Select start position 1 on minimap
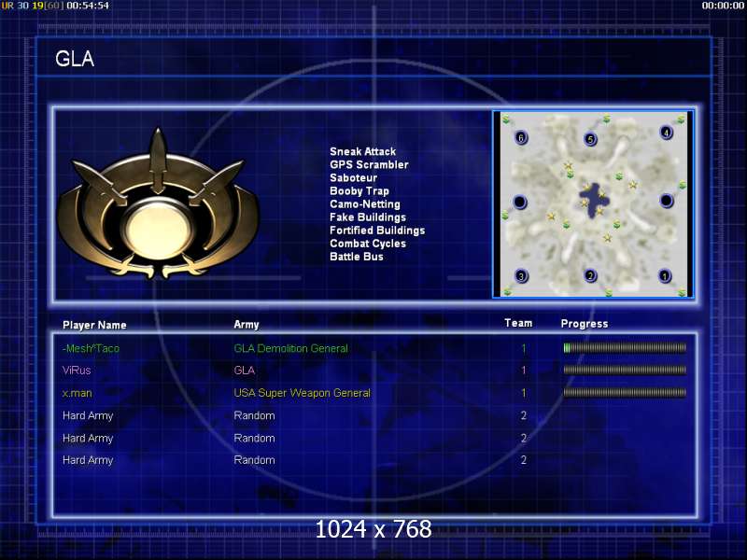This screenshot has height=560, width=747. (x=665, y=275)
